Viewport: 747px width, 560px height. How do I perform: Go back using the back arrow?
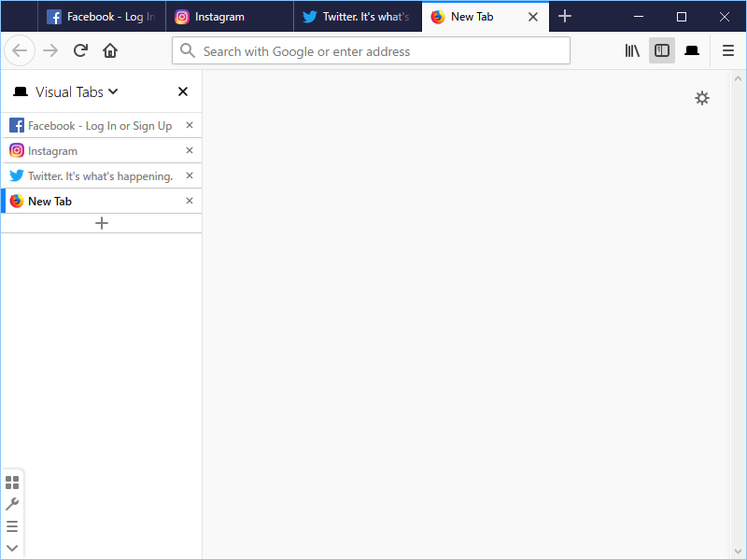click(x=20, y=50)
